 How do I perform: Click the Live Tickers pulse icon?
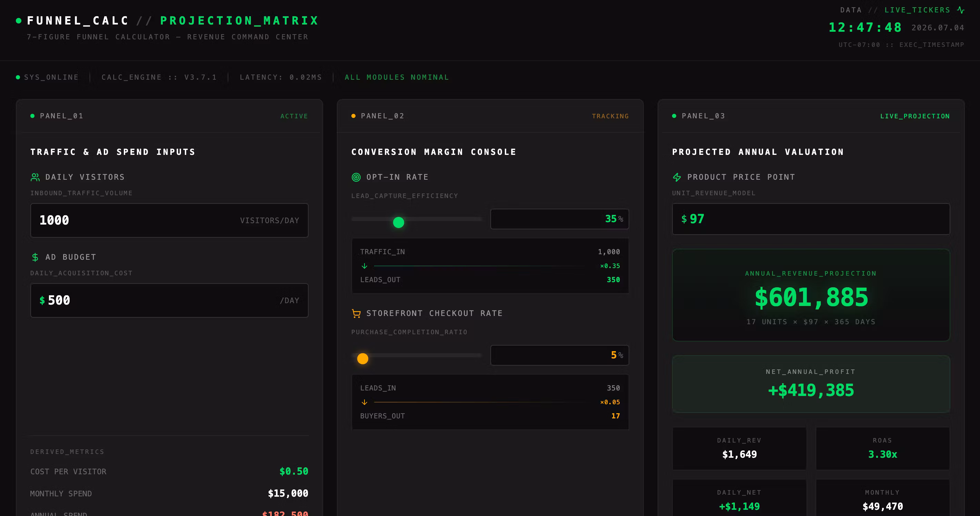(961, 10)
